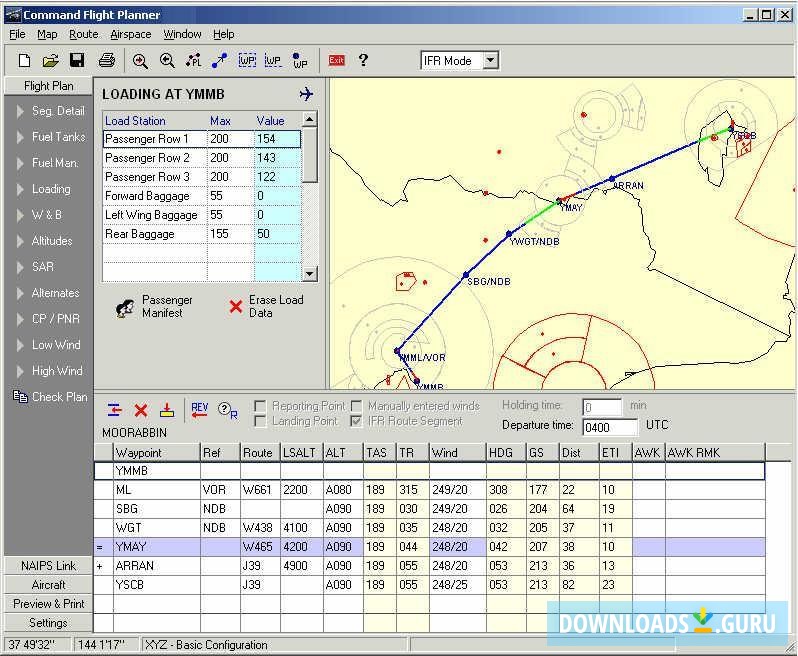The width and height of the screenshot is (798, 656).
Task: Expand the Loading section
Action: point(21,189)
